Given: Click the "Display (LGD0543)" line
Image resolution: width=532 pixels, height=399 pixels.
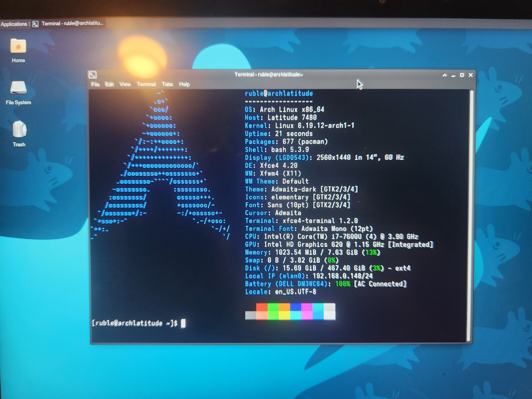Looking at the screenshot, I should tap(325, 157).
